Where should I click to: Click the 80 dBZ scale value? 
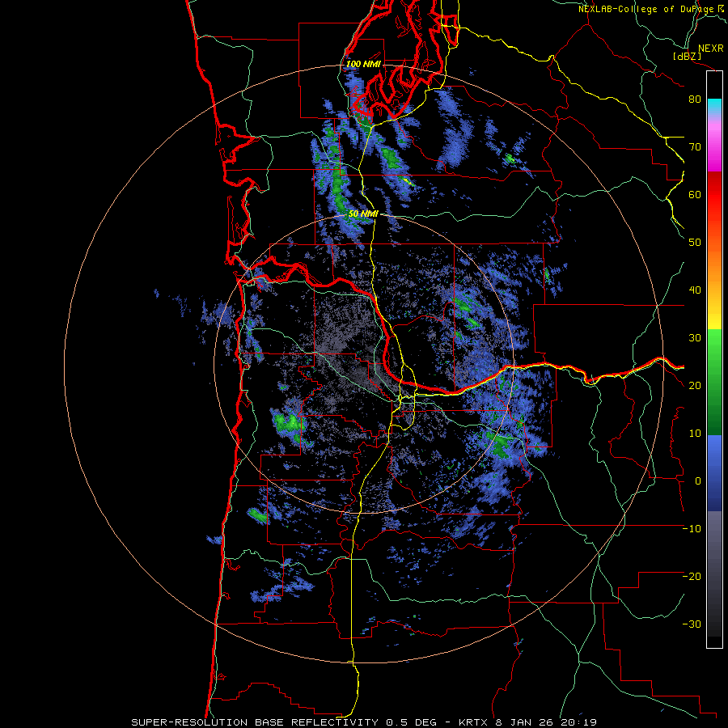[695, 99]
